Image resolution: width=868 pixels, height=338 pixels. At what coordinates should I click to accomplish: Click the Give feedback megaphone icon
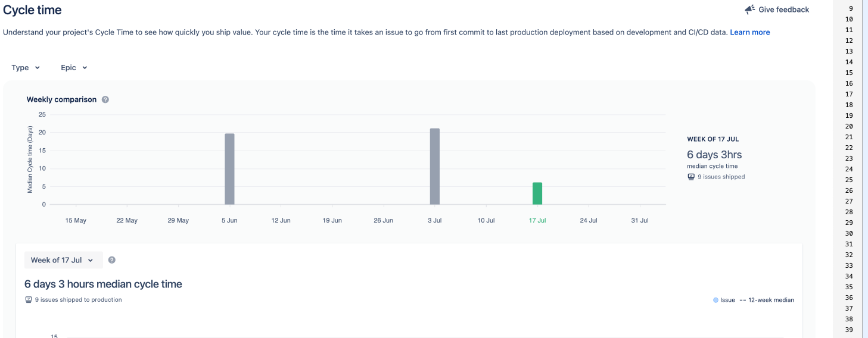coord(750,10)
